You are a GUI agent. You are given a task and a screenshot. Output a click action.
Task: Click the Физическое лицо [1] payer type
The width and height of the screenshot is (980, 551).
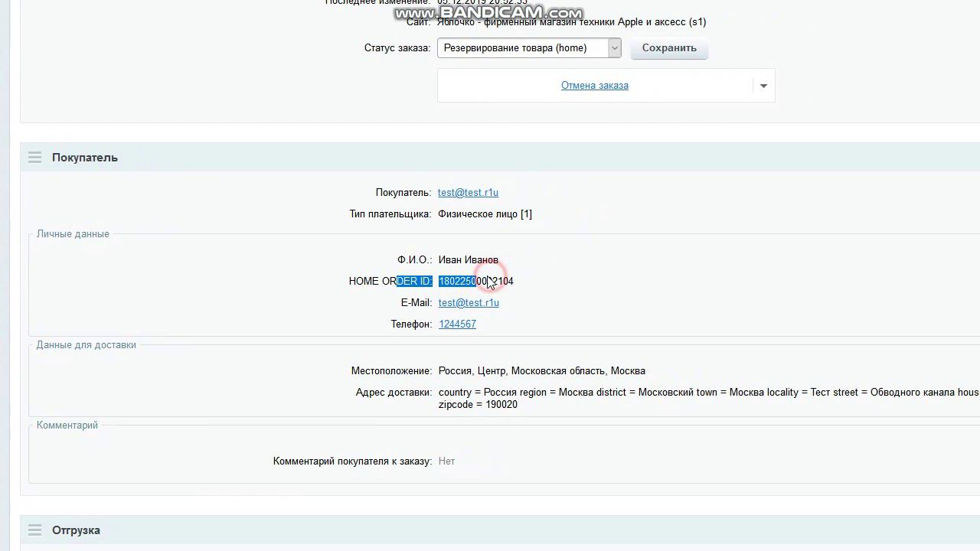coord(485,214)
